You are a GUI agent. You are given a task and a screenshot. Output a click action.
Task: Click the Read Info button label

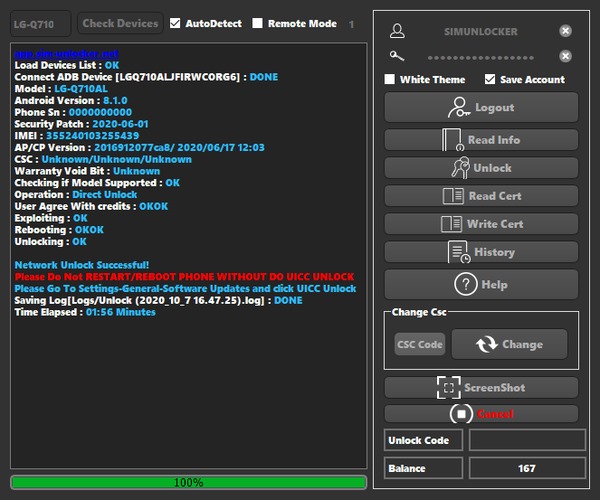click(494, 140)
